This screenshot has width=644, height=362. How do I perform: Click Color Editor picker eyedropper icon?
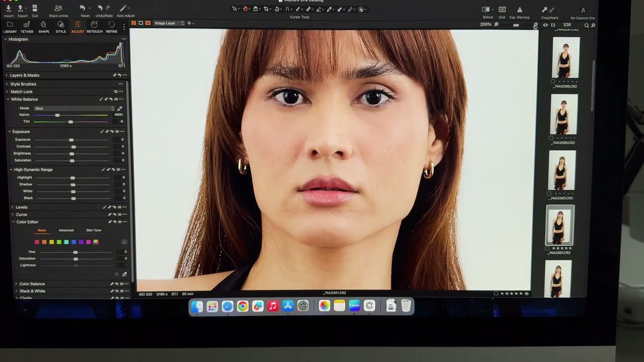[124, 274]
